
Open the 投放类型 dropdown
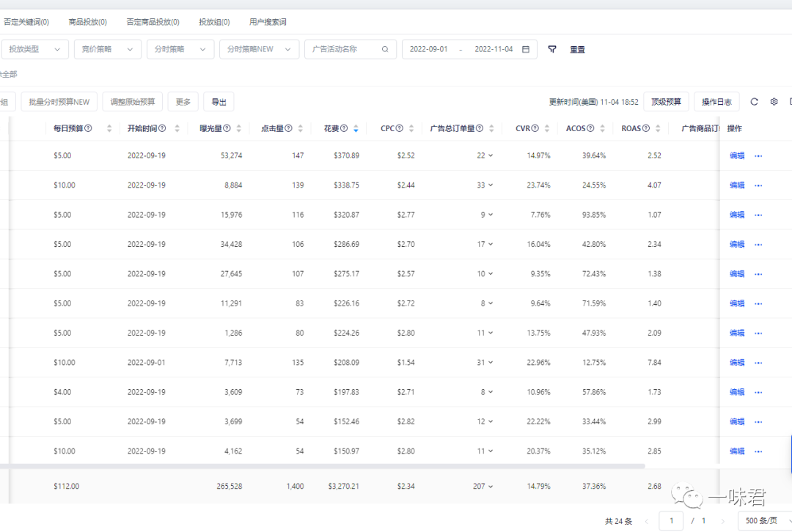tap(34, 49)
